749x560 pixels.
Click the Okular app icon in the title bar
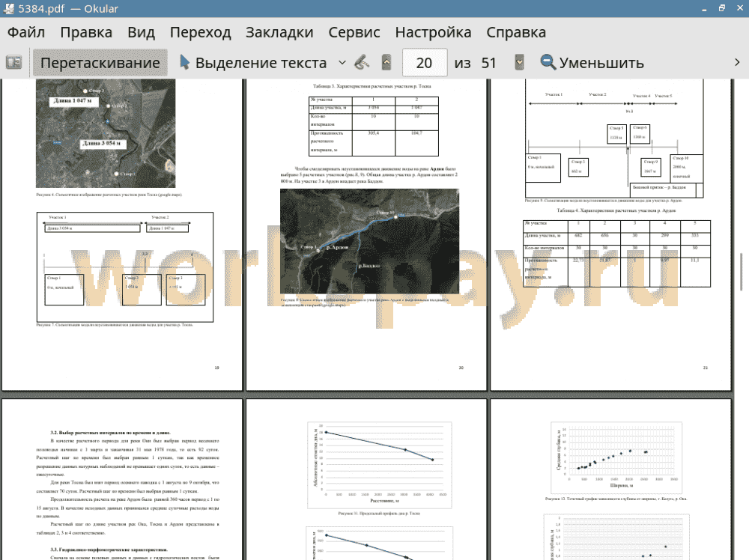coord(8,8)
